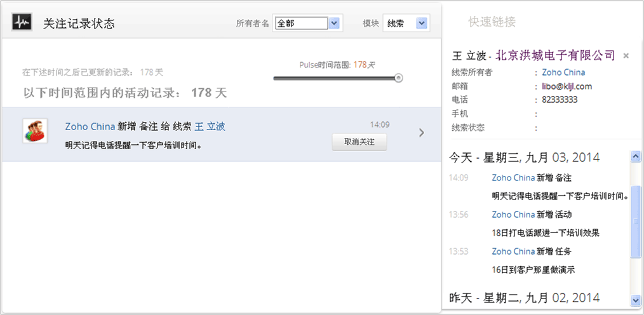The height and width of the screenshot is (315, 644).
Task: Click the 取消关注 button
Action: [359, 142]
